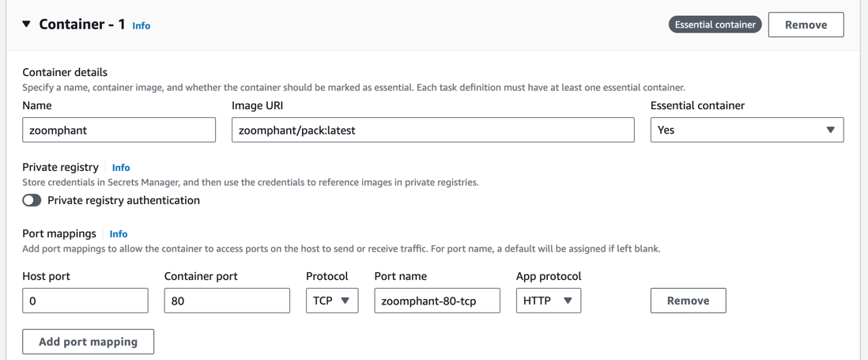This screenshot has width=868, height=360.
Task: Click the Add port mapping button
Action: pos(88,342)
